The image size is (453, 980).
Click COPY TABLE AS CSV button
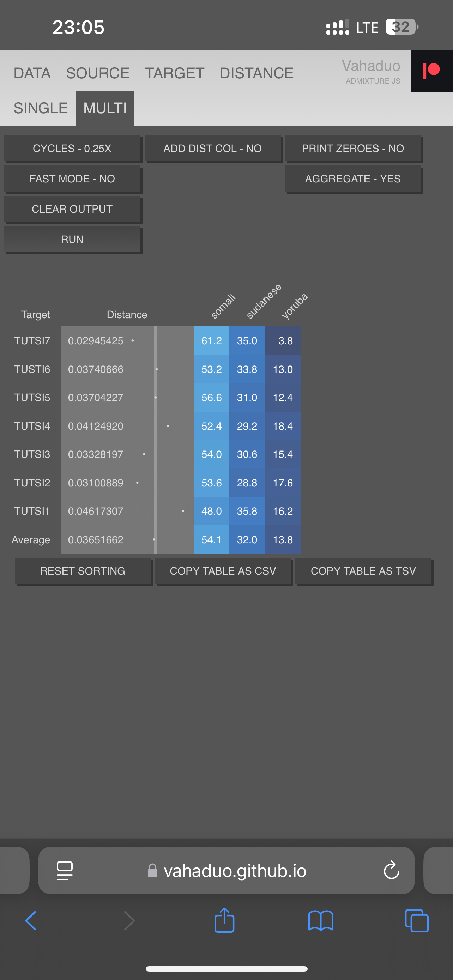(x=223, y=571)
